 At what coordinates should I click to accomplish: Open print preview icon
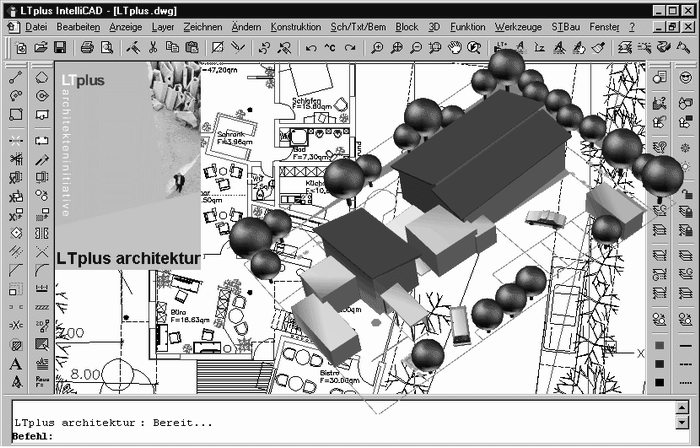[x=107, y=47]
